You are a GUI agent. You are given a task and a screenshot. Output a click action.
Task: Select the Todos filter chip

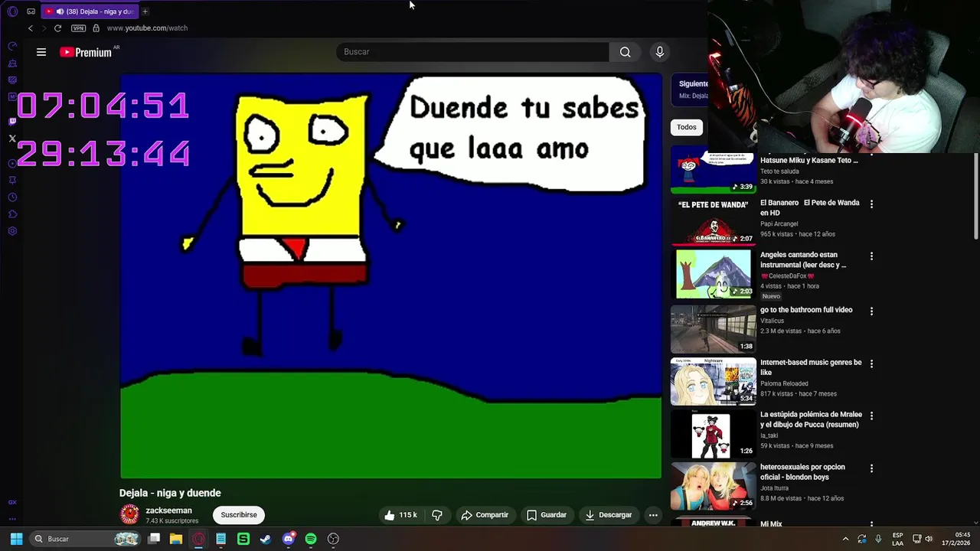[687, 127]
